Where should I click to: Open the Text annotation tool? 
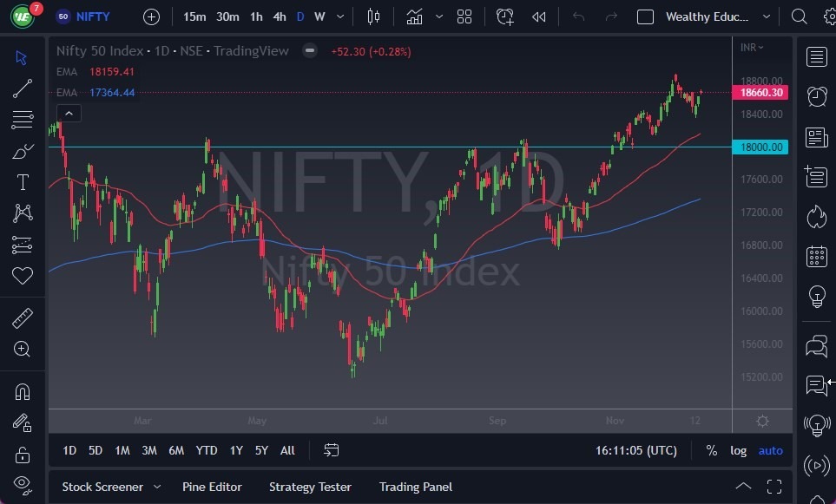tap(22, 182)
